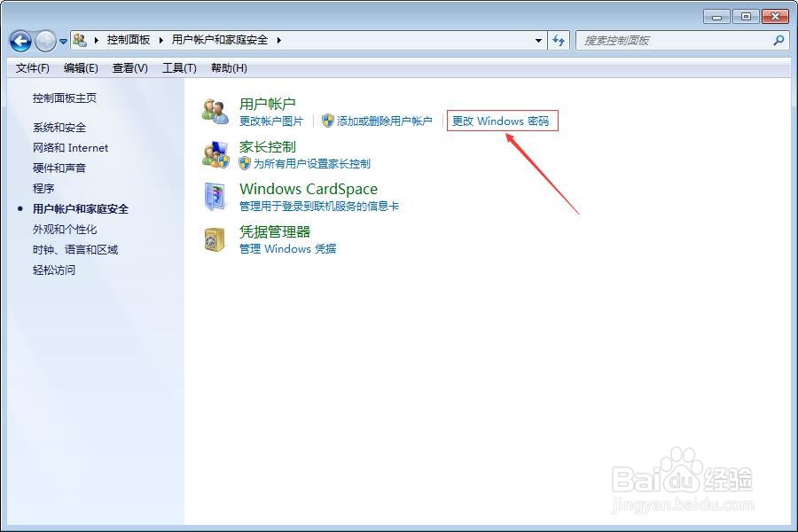Click the shield icon beside 为所有用户设置家长控制

click(x=245, y=163)
